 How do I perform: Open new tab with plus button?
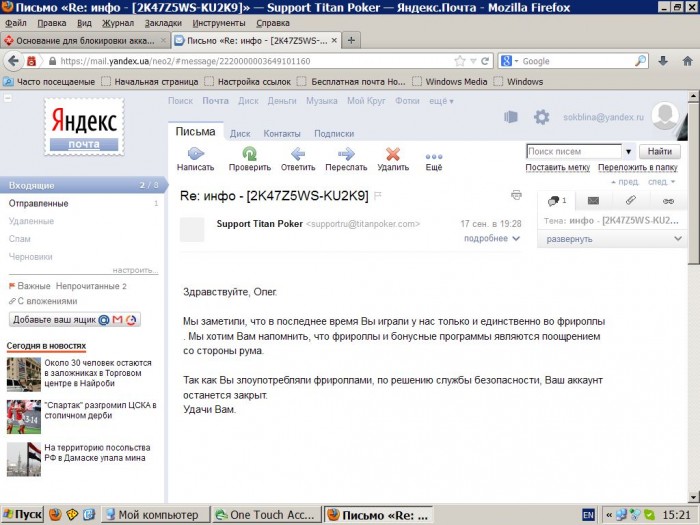pyautogui.click(x=351, y=41)
